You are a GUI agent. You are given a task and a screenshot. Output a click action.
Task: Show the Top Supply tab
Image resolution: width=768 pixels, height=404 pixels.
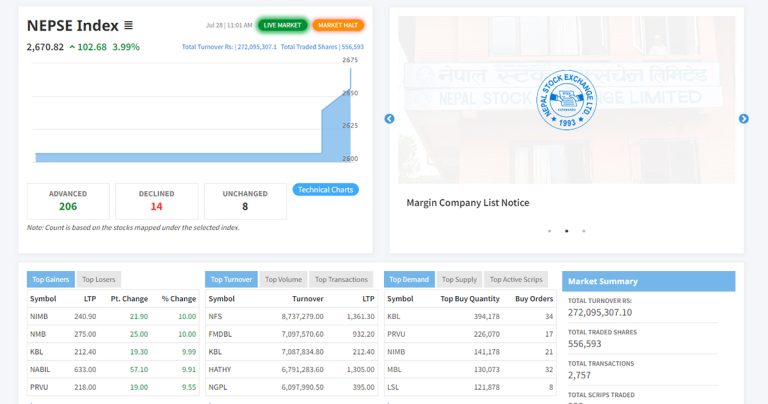click(459, 280)
